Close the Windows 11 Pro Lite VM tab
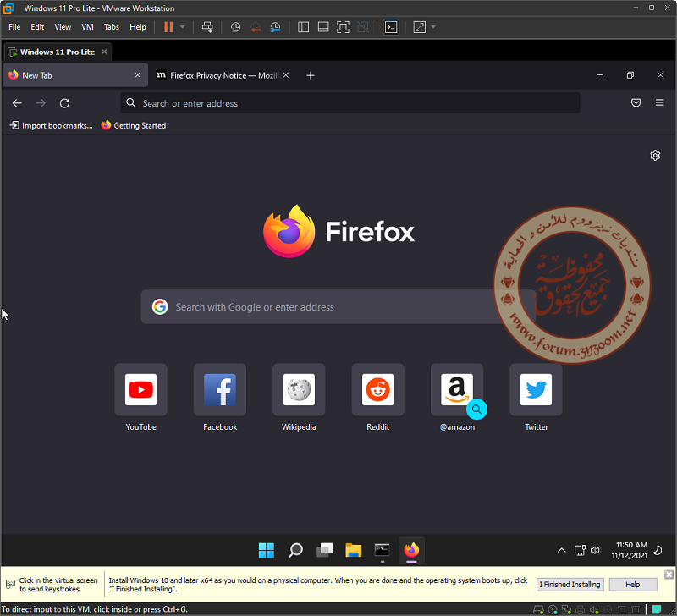 (104, 52)
